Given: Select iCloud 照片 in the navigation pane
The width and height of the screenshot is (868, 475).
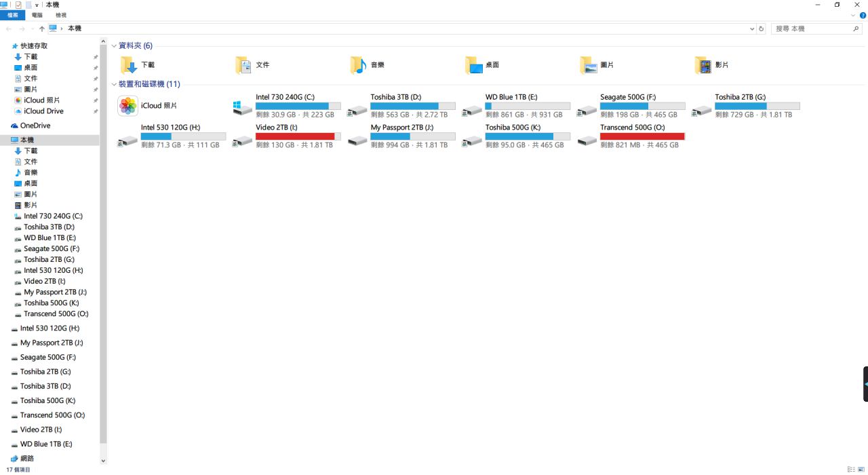Looking at the screenshot, I should pos(42,100).
